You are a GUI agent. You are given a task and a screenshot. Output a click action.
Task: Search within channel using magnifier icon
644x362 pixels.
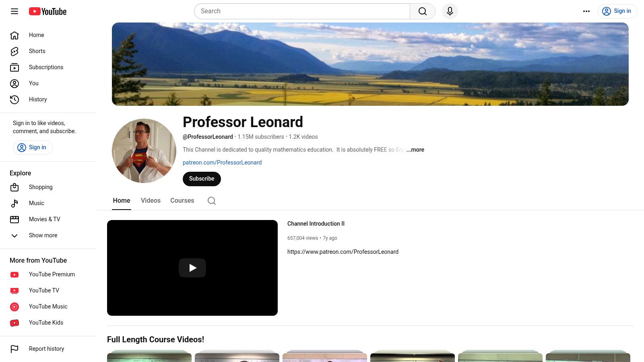[212, 201]
